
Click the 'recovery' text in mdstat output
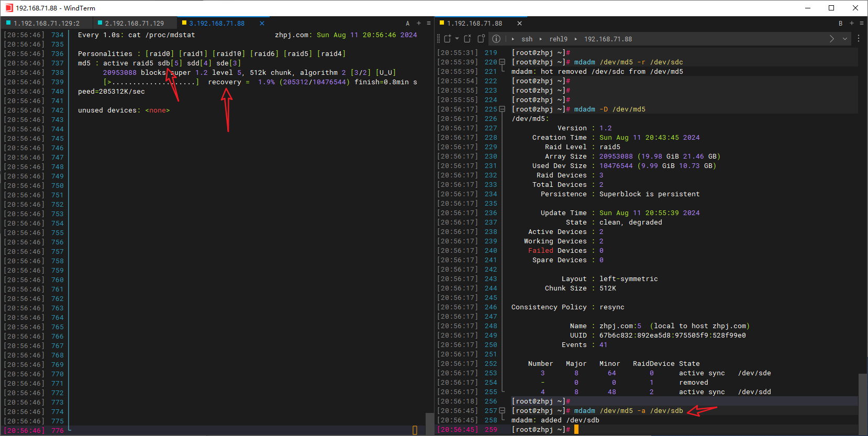click(225, 82)
